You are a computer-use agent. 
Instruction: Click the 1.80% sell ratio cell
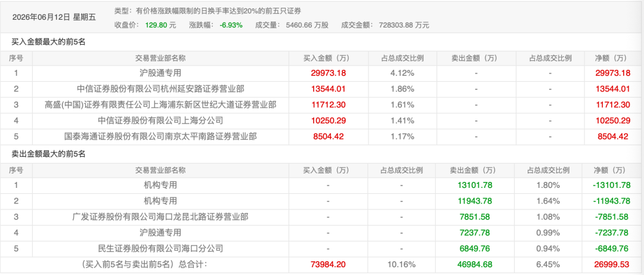[x=549, y=185]
